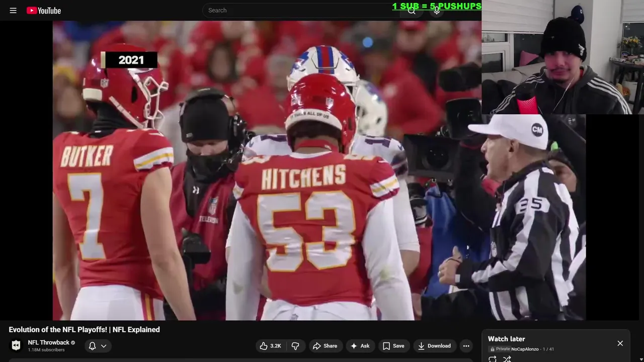Share the video
The height and width of the screenshot is (362, 644).
coord(325,346)
